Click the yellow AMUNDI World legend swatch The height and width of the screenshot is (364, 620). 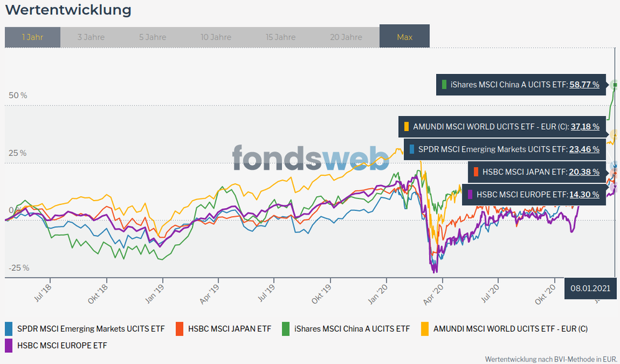point(425,329)
